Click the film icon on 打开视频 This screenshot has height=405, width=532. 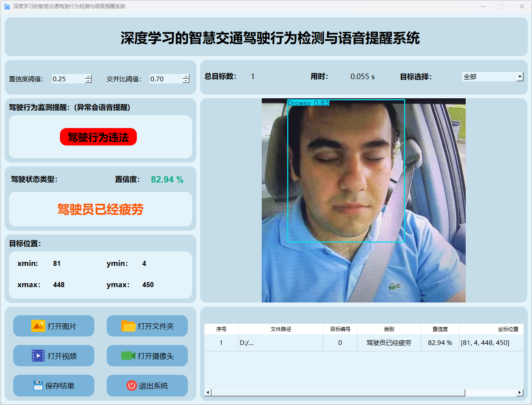(38, 356)
